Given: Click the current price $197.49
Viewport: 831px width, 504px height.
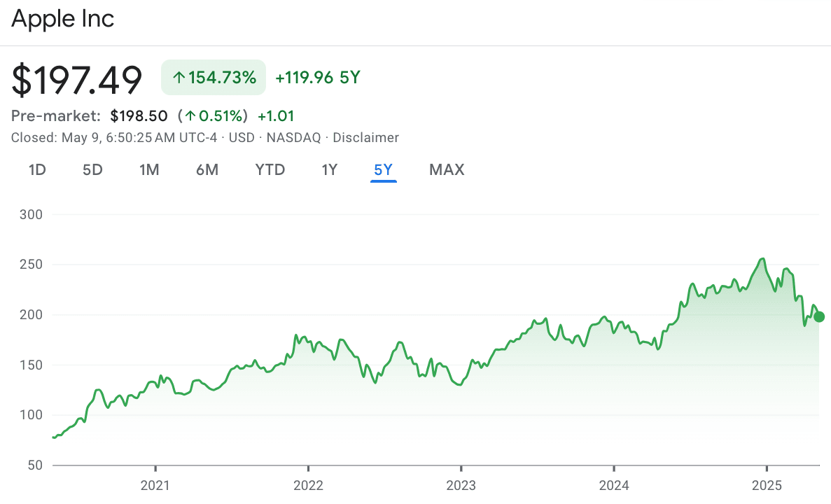Looking at the screenshot, I should 78,79.
